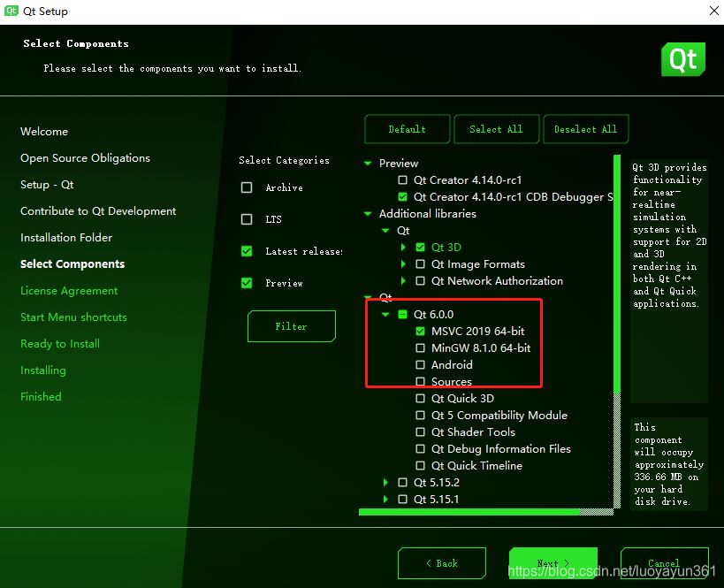This screenshot has width=724, height=588.
Task: Enable the Archive category checkbox
Action: pyautogui.click(x=247, y=187)
